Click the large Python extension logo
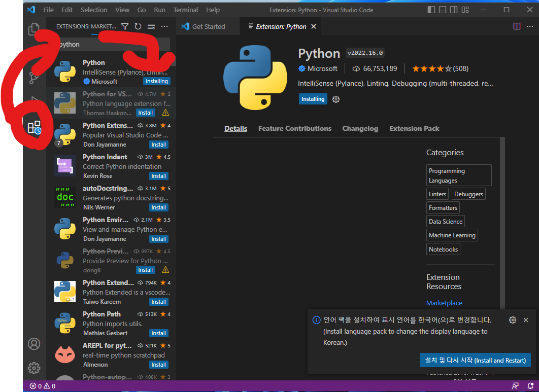 pos(255,78)
